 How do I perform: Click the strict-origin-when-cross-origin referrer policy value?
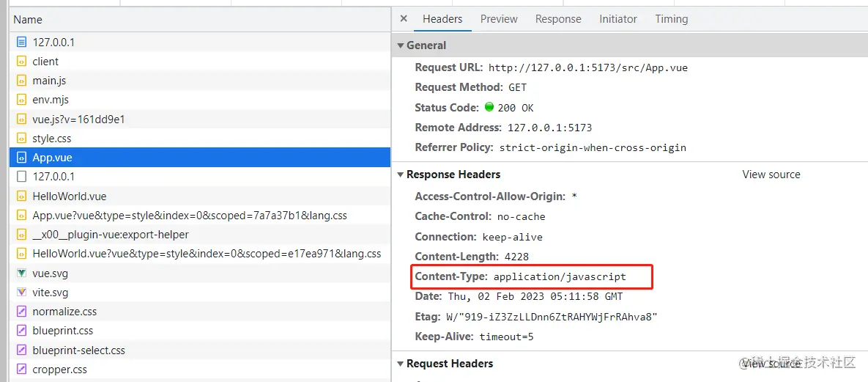click(x=593, y=148)
